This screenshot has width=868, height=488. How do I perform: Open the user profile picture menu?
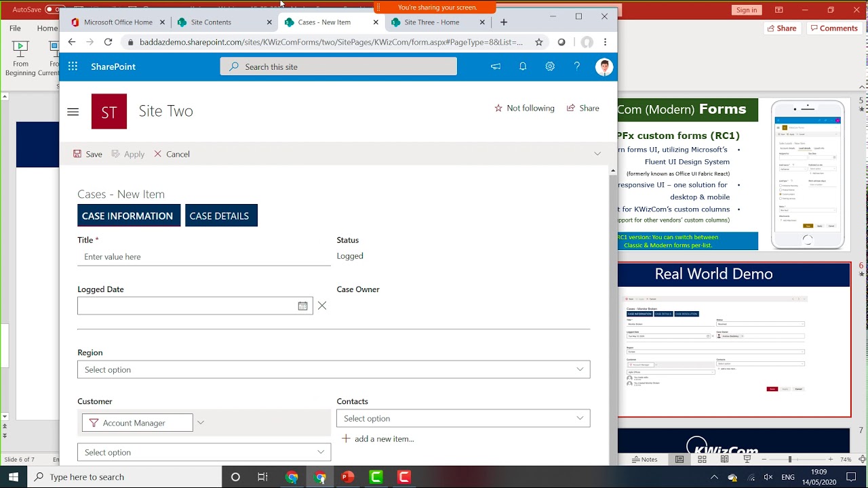tap(604, 66)
